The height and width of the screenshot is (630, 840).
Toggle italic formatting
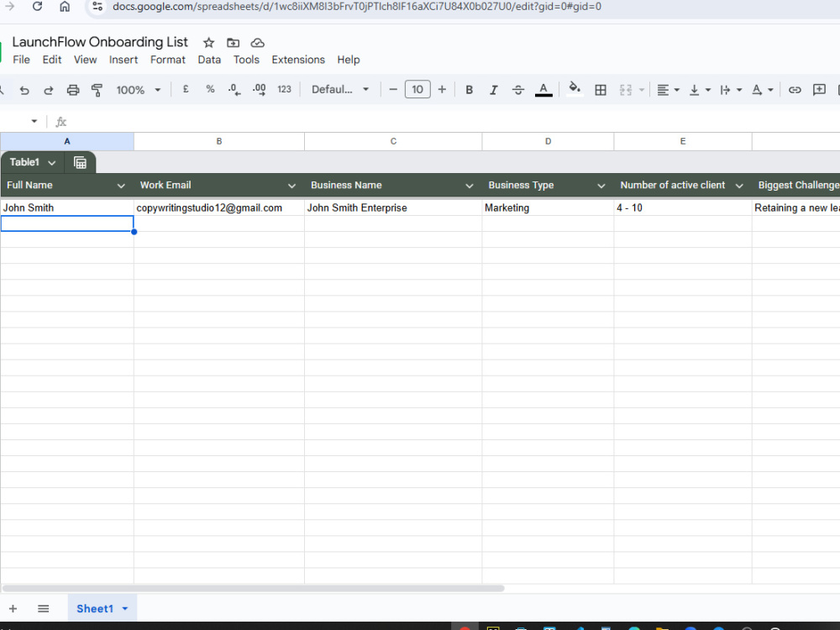[493, 90]
